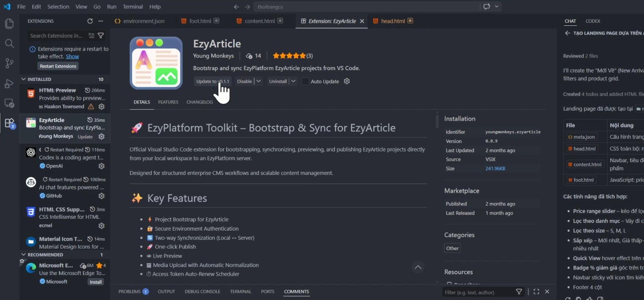Click the Comments filter text field
Screen dimensions: 644x300
pos(478,292)
